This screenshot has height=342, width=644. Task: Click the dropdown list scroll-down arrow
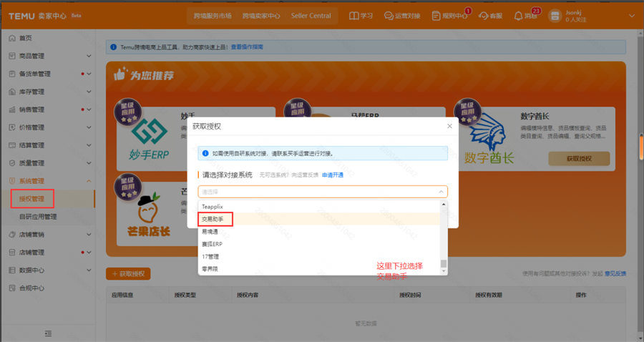(x=444, y=271)
